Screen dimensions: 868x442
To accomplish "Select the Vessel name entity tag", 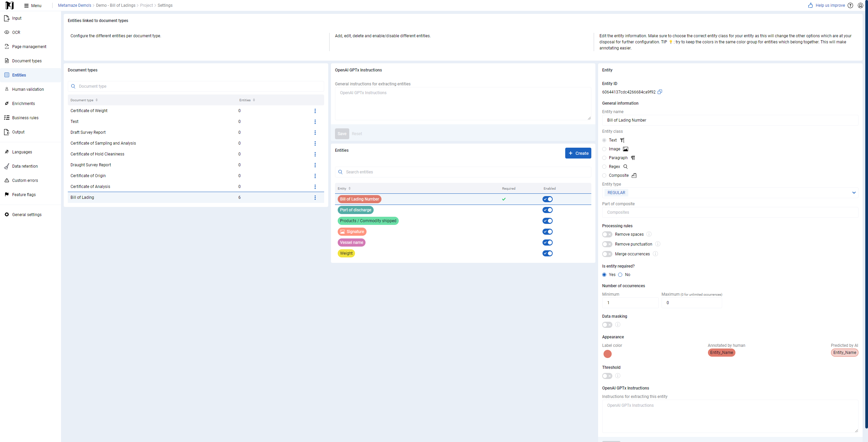I will 352,243.
